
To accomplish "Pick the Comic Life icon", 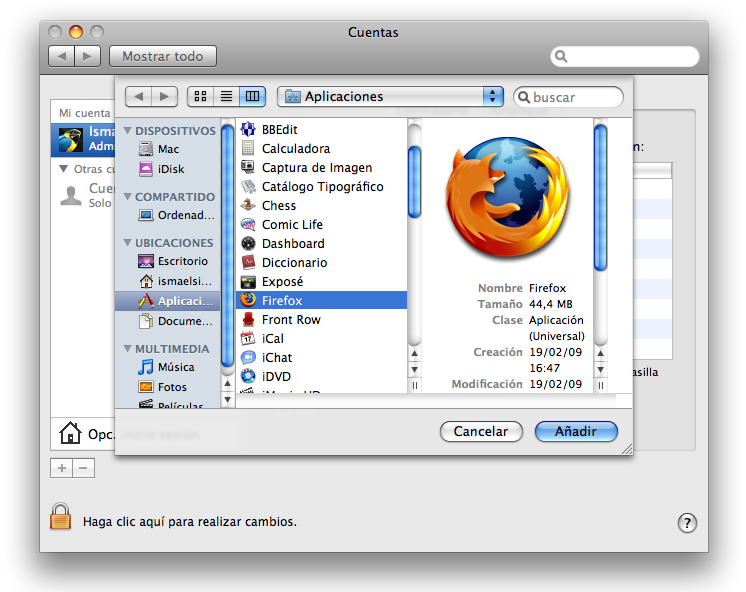I will tap(248, 224).
